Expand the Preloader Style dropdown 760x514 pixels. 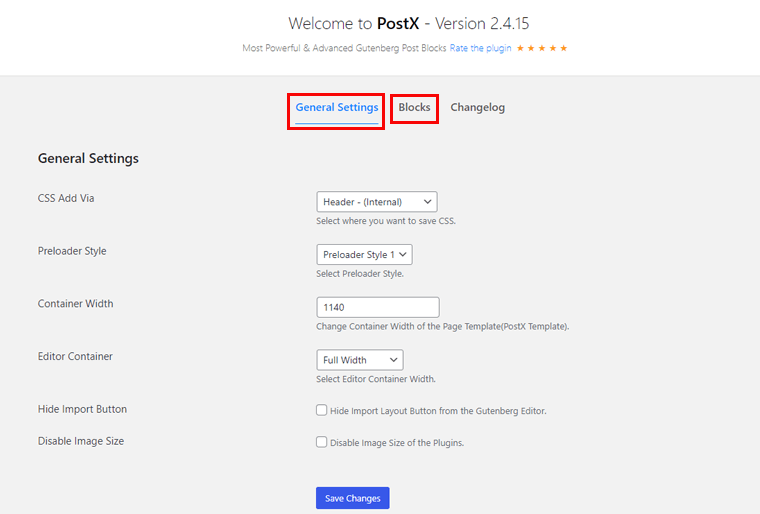point(364,255)
